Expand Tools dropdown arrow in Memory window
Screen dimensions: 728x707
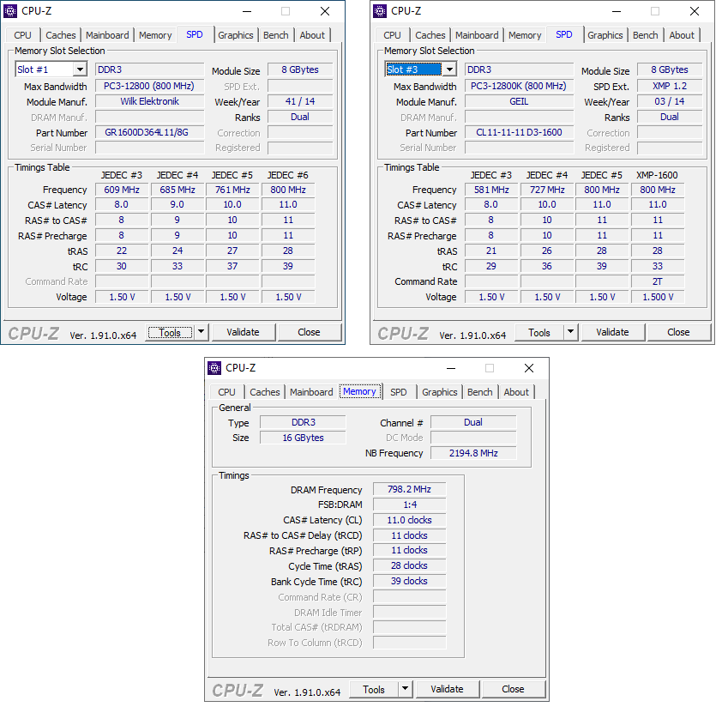(x=405, y=689)
